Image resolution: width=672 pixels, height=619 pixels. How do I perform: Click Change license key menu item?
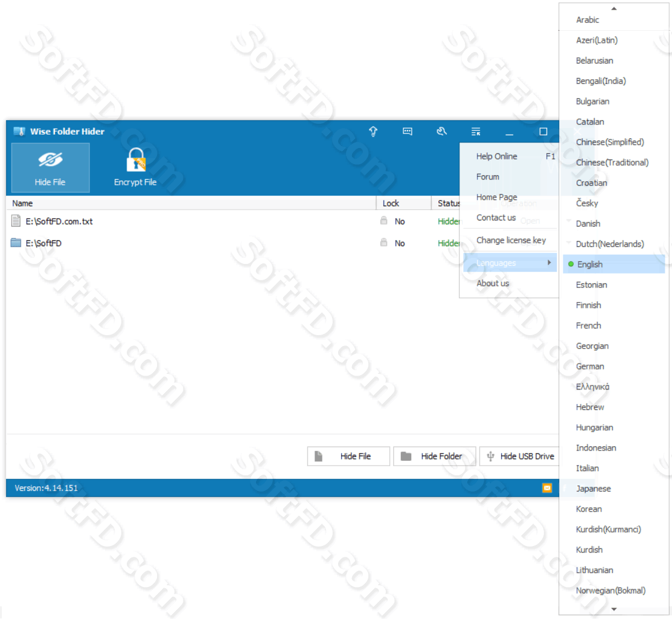point(510,240)
